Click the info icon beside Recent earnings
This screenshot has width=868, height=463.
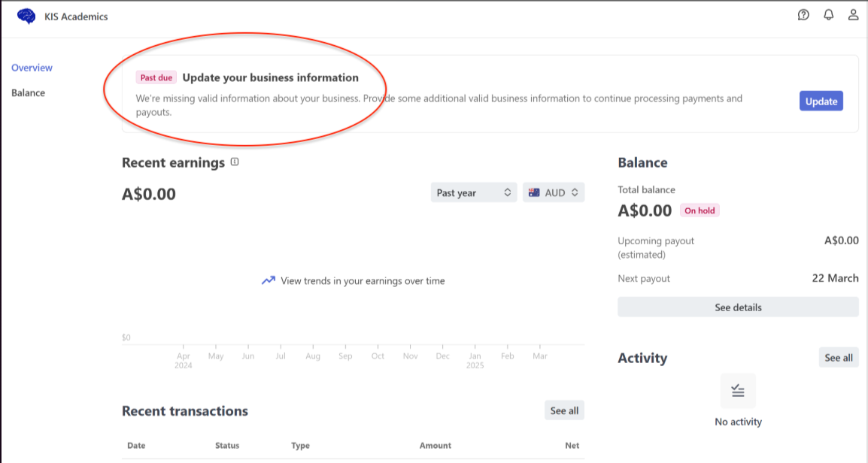[235, 162]
